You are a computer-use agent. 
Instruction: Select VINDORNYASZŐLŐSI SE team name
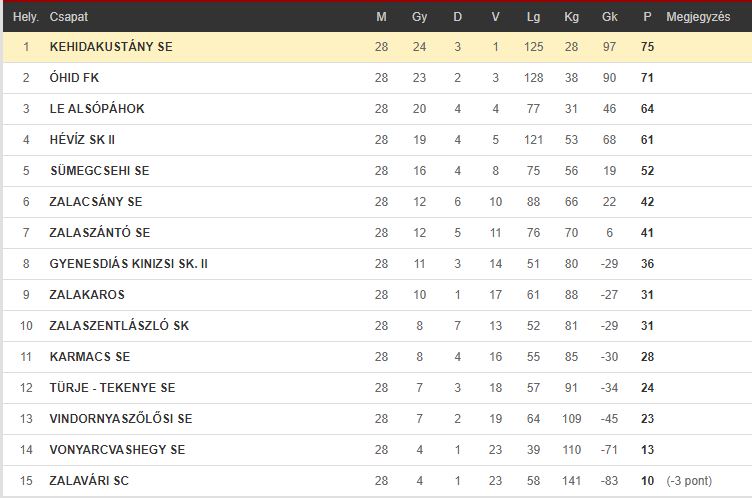[121, 419]
